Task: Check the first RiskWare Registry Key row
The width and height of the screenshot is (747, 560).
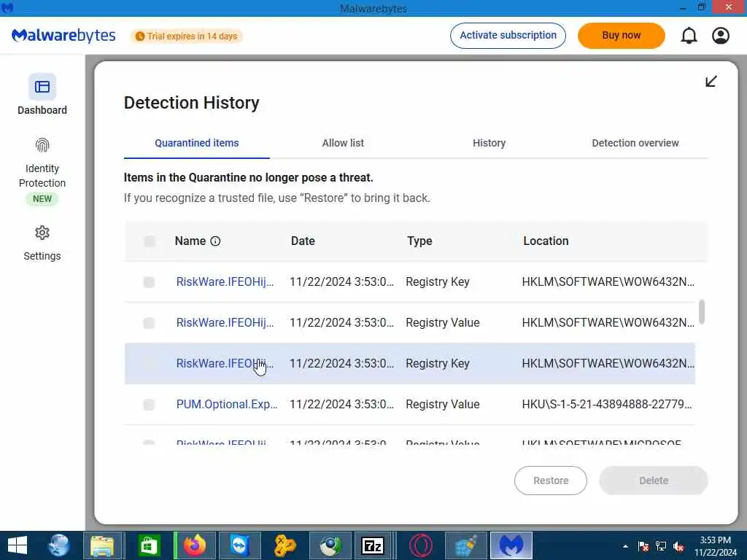Action: point(149,282)
